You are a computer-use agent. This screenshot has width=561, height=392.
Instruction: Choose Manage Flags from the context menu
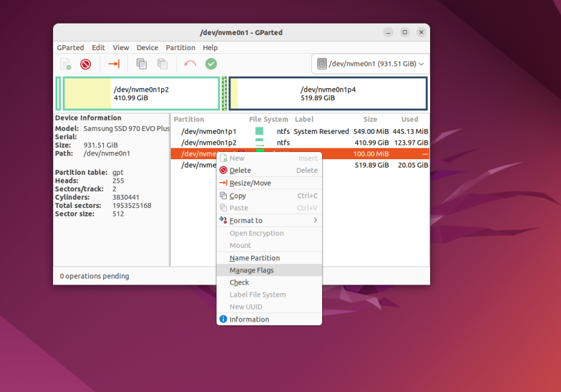(269, 270)
